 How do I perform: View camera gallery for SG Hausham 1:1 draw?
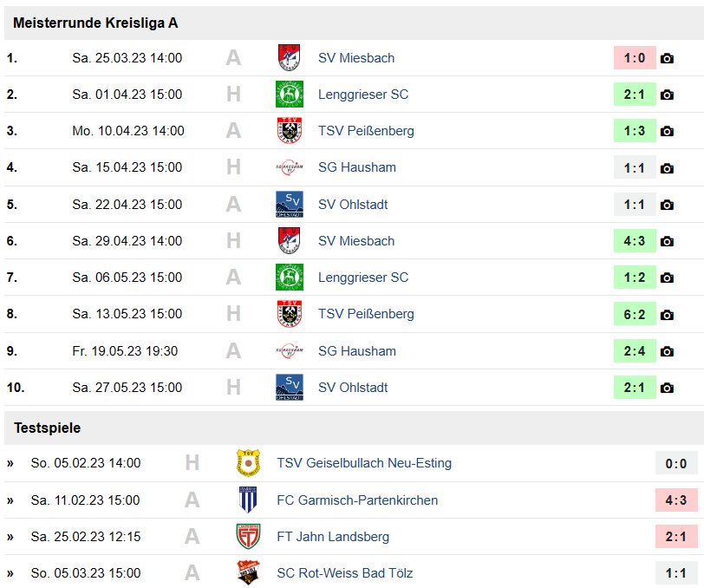pyautogui.click(x=667, y=168)
